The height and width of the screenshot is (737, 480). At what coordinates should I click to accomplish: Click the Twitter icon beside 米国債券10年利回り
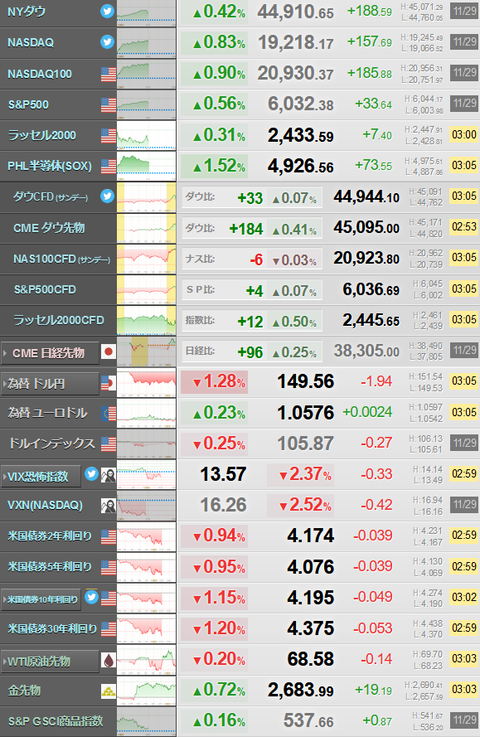pyautogui.click(x=92, y=597)
